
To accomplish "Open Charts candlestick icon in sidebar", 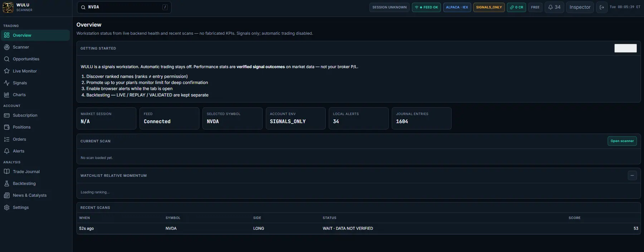I will (x=6, y=95).
